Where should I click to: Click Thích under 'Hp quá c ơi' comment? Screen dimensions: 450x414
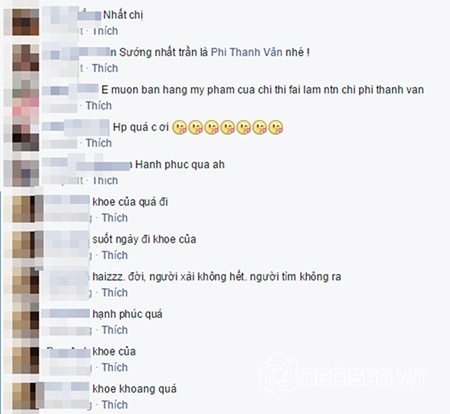(x=99, y=143)
